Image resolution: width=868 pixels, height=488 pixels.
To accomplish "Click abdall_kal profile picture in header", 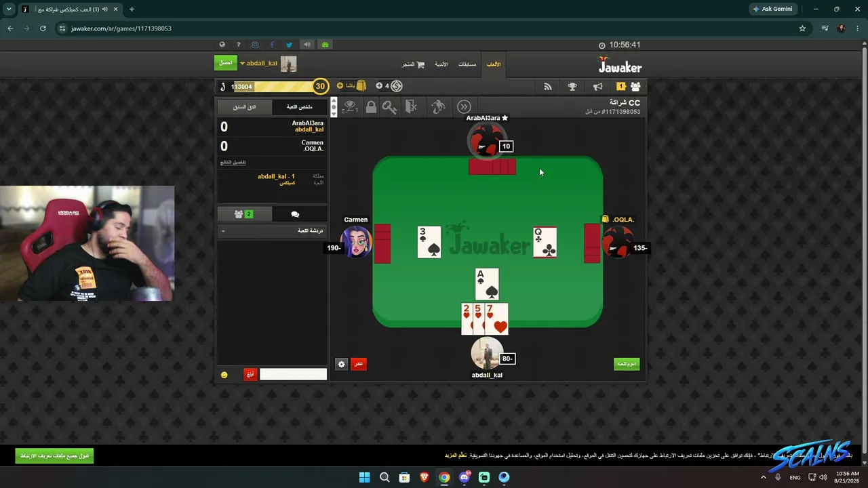I will [x=289, y=64].
